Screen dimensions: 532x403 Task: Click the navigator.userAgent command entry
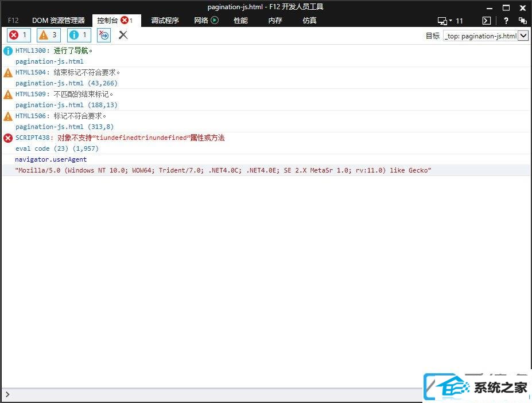click(x=51, y=159)
